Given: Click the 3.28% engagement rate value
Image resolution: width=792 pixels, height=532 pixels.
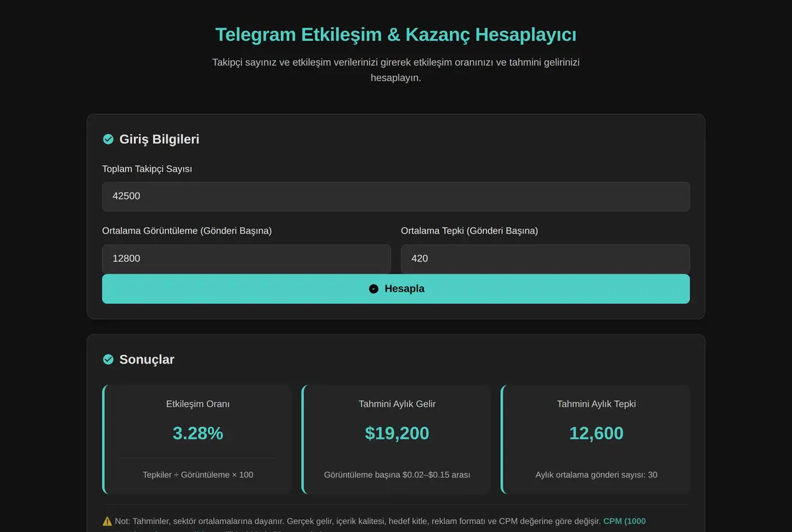Looking at the screenshot, I should tap(198, 434).
